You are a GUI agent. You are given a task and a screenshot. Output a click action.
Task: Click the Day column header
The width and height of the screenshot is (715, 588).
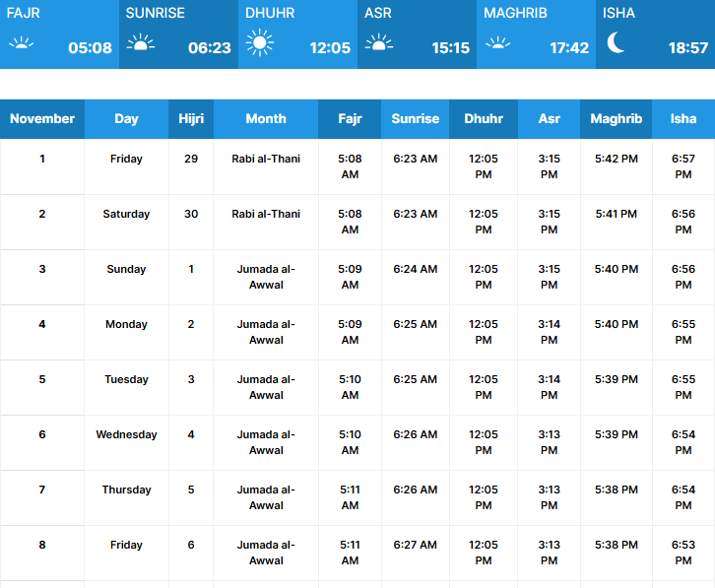126,119
